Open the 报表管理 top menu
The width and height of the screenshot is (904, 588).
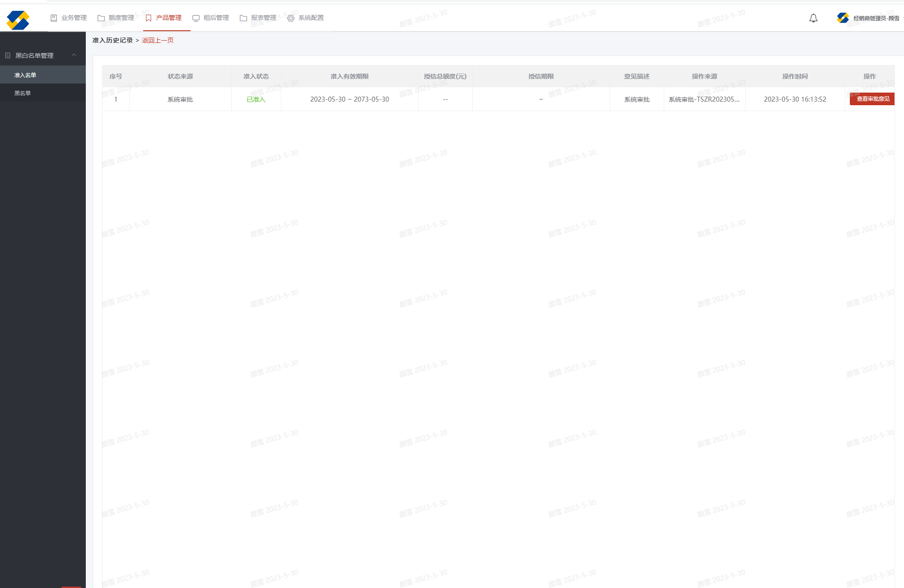263,18
